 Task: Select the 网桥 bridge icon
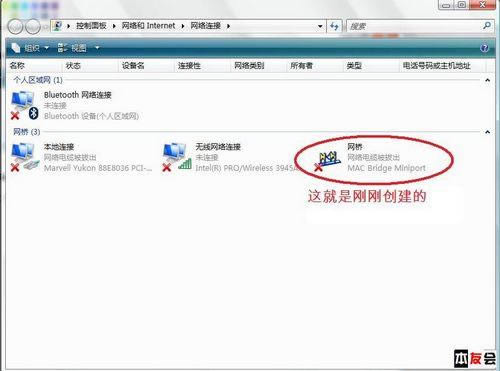(327, 160)
